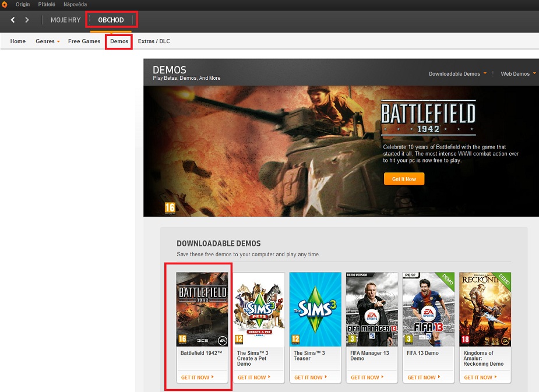The height and width of the screenshot is (392, 539).
Task: Click GET IT NOW under Battlefield 1942
Action: [198, 377]
